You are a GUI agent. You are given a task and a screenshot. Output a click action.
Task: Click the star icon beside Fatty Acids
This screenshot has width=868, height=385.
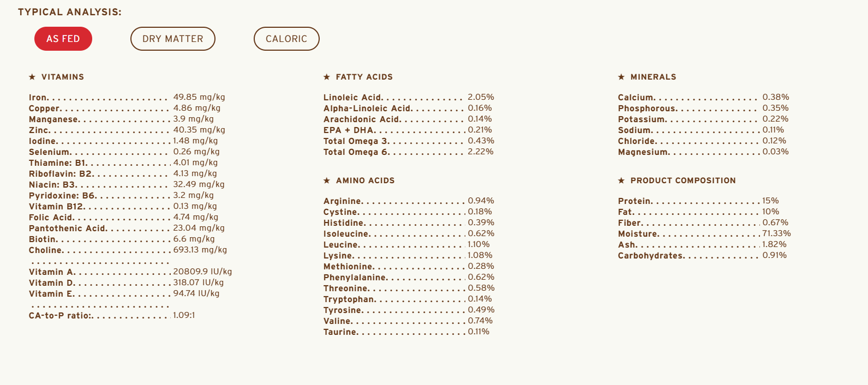pos(327,77)
